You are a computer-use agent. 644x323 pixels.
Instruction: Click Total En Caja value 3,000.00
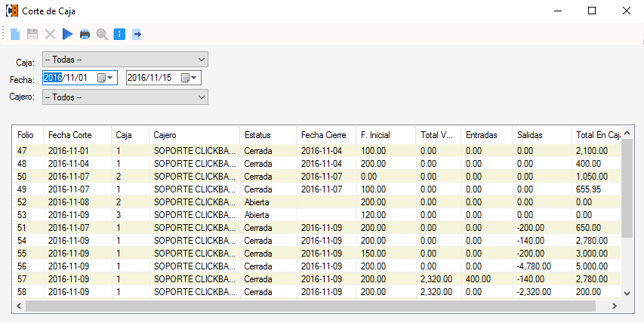point(592,254)
